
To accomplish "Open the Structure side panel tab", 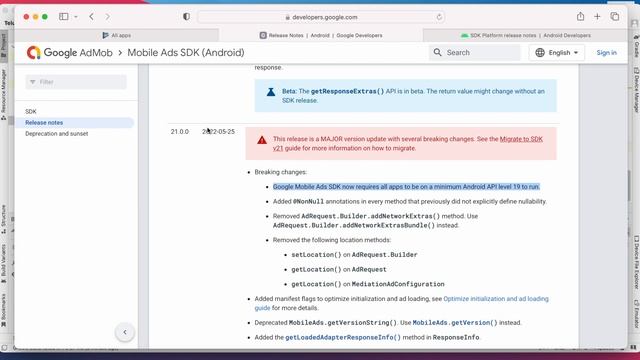I will coord(4,218).
